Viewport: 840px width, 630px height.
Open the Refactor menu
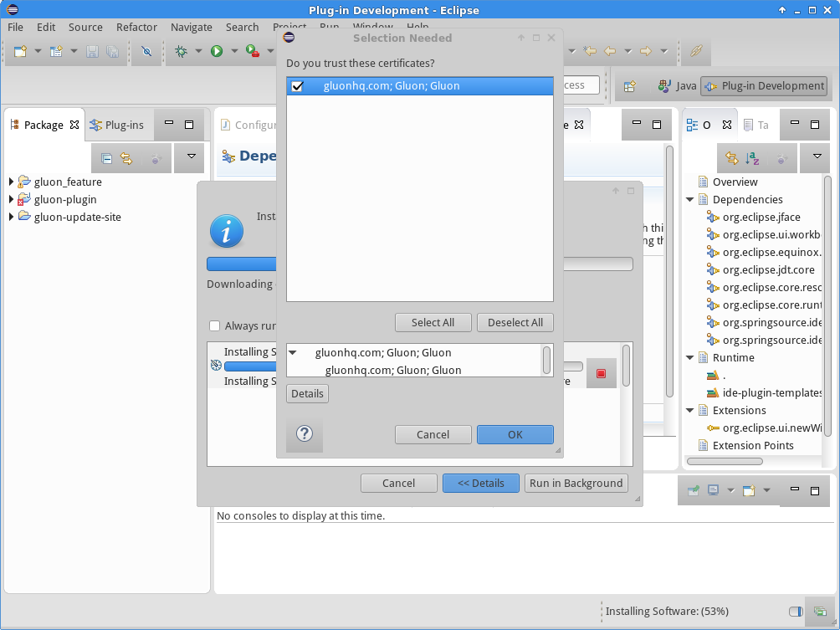click(x=136, y=28)
